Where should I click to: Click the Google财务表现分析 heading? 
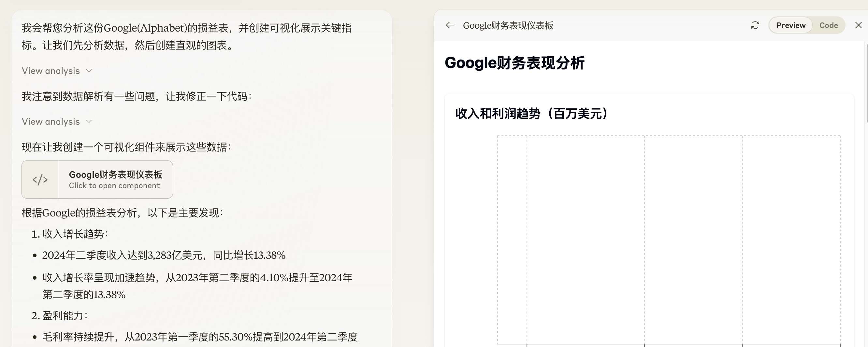(514, 63)
